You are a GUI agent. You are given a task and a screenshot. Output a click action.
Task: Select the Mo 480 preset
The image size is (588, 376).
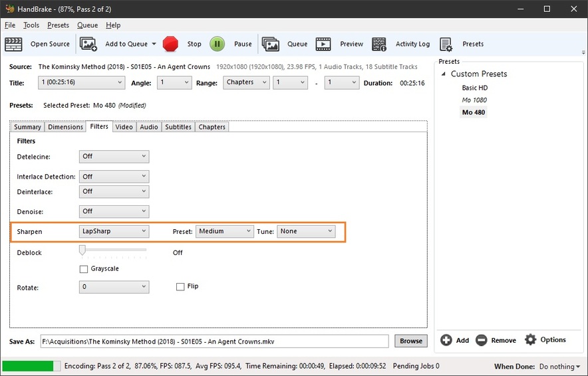[x=473, y=112]
